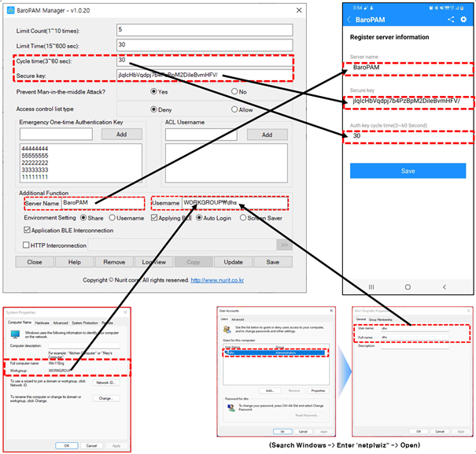Open System Protection tab in System Properties
Viewport: 476px width, 454px height.
pyautogui.click(x=85, y=323)
